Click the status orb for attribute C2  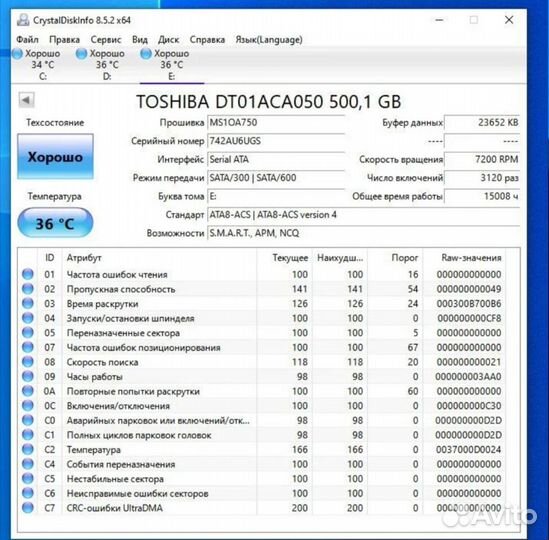tap(28, 449)
